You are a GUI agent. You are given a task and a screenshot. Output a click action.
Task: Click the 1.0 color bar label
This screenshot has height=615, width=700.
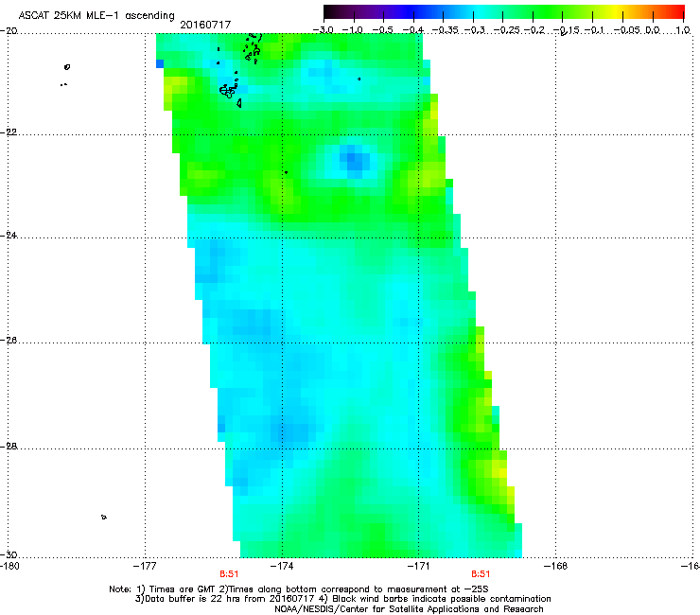[x=683, y=30]
